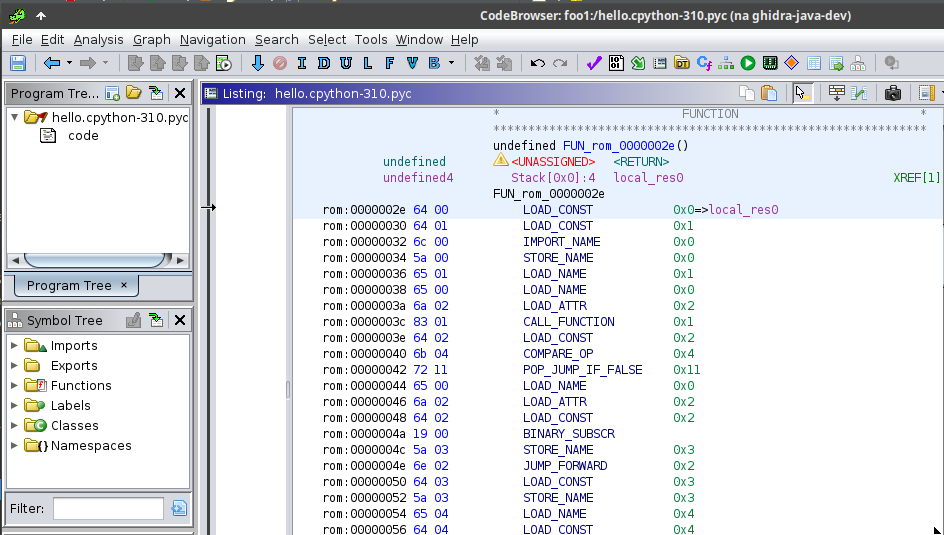Click the create default tree view icon in Program Tree
This screenshot has height=535, width=944.
point(112,93)
